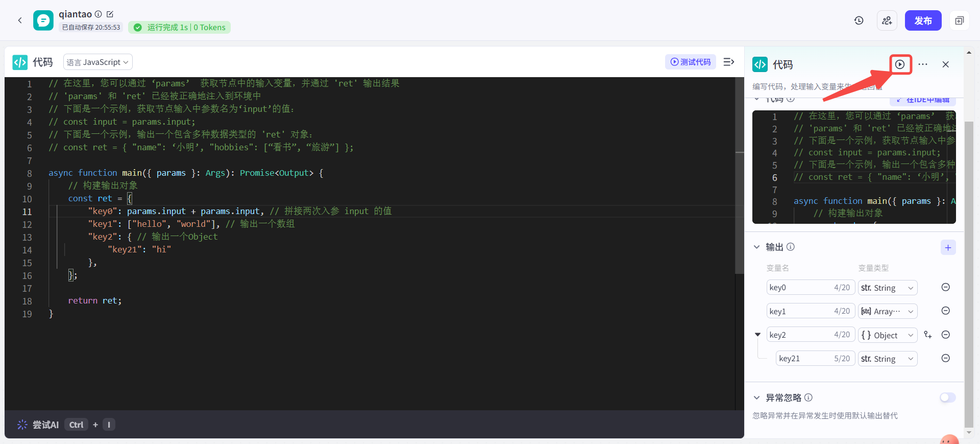This screenshot has width=980, height=444.
Task: Click the mini code preview in side panel
Action: pyautogui.click(x=854, y=167)
